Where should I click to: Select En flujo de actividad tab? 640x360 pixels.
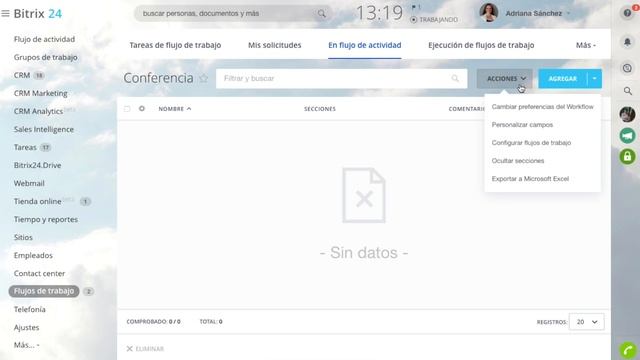coord(364,45)
